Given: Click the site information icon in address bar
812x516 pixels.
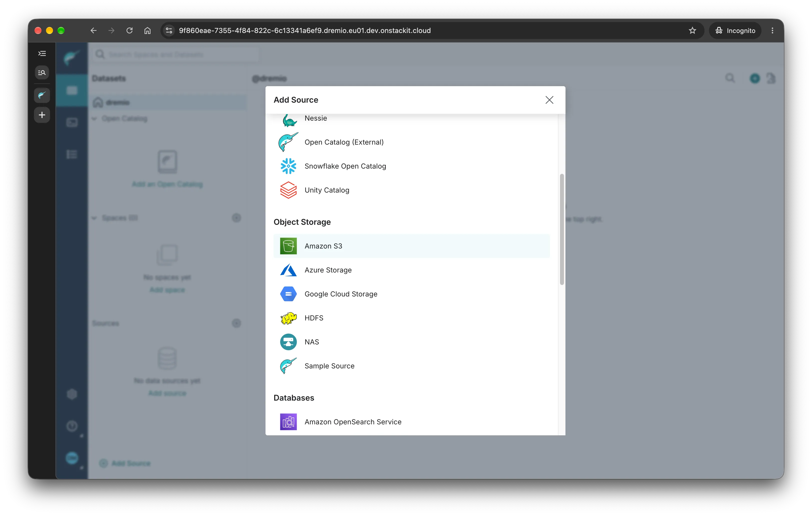Looking at the screenshot, I should tap(169, 30).
